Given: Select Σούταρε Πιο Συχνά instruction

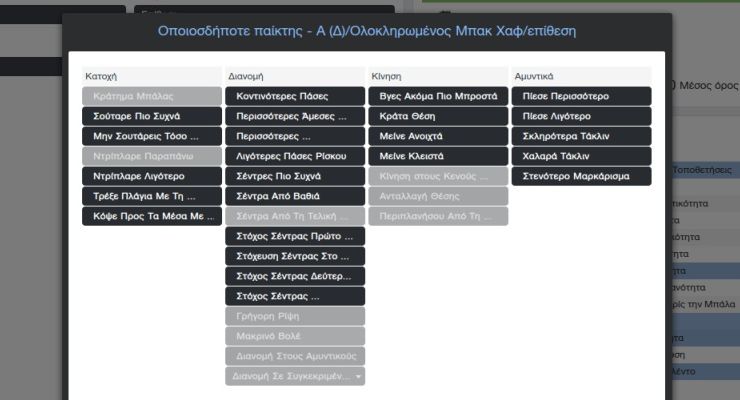Looking at the screenshot, I should [151, 116].
